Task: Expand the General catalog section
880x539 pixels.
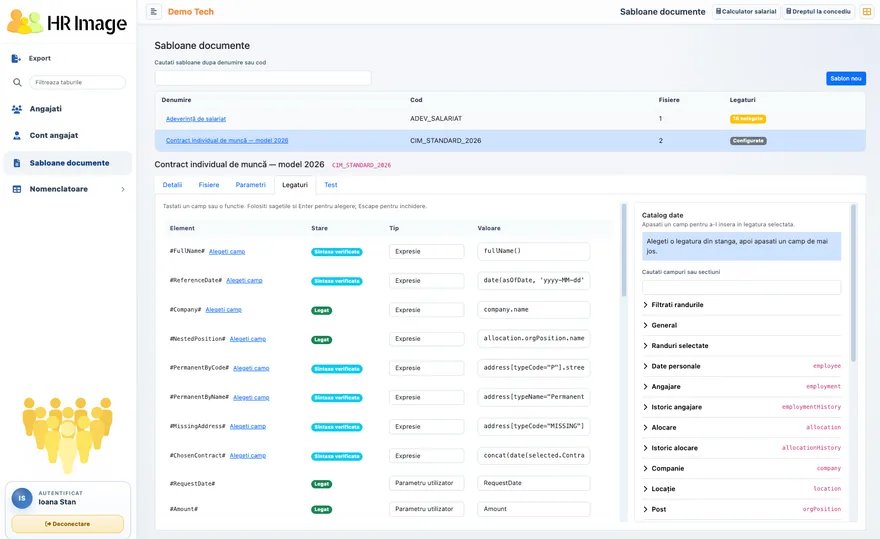Action: tap(741, 326)
